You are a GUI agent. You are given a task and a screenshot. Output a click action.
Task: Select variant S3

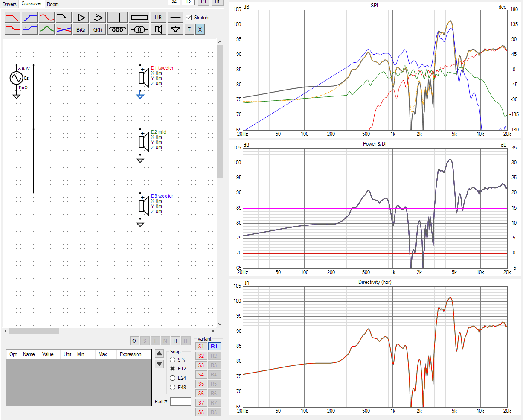tap(201, 365)
